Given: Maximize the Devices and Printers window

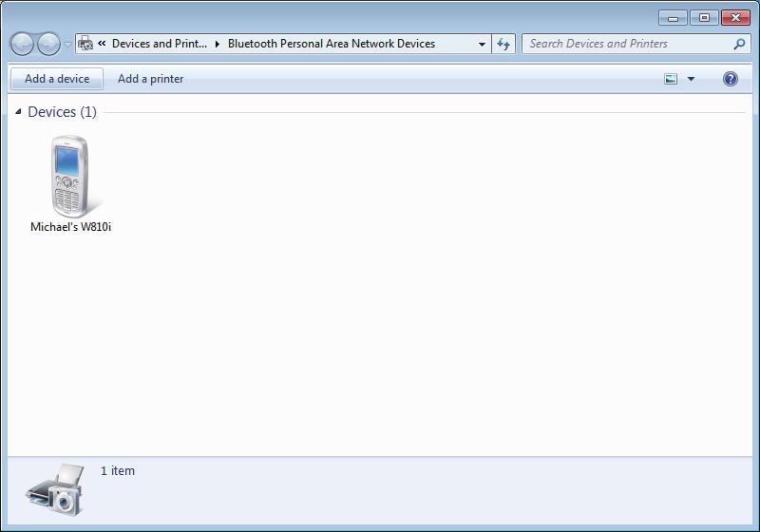Looking at the screenshot, I should 704,18.
